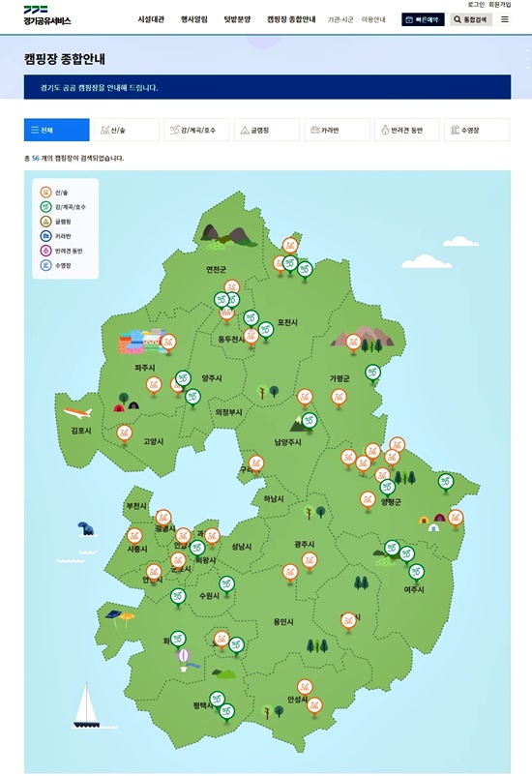
Task: Open the hamburger menu icon
Action: [504, 19]
